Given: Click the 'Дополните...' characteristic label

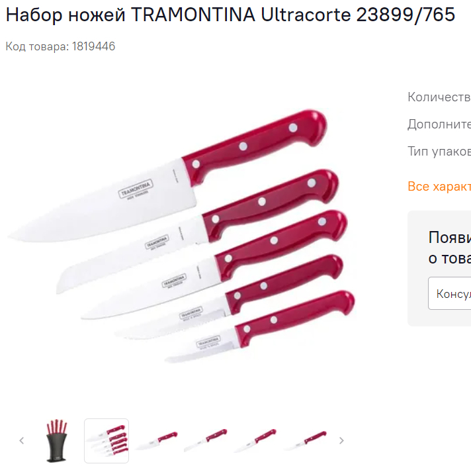Looking at the screenshot, I should (439, 124).
